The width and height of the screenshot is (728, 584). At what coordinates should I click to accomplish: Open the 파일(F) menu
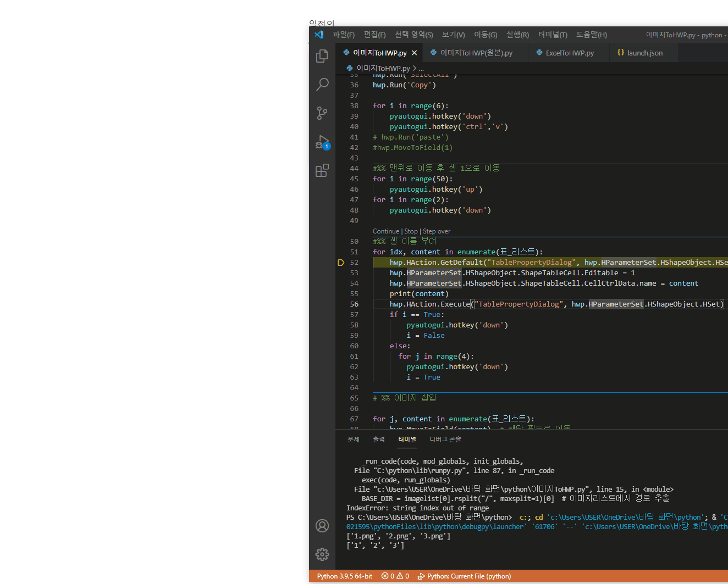pyautogui.click(x=344, y=35)
